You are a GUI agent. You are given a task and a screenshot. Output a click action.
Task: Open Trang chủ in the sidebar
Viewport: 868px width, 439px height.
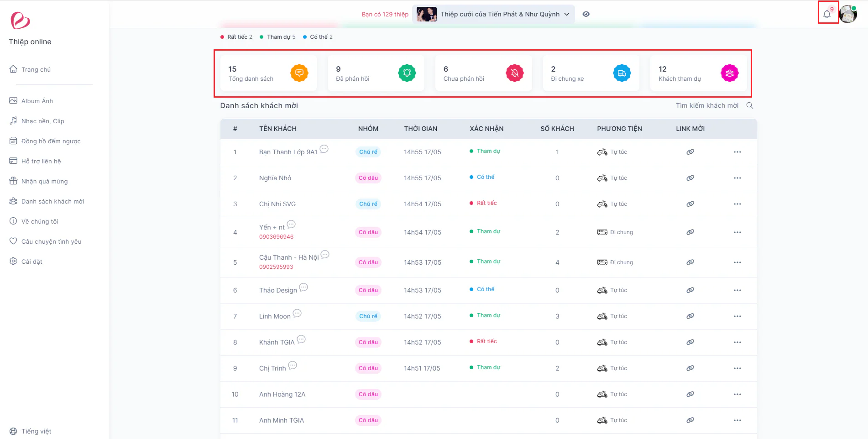(30, 69)
